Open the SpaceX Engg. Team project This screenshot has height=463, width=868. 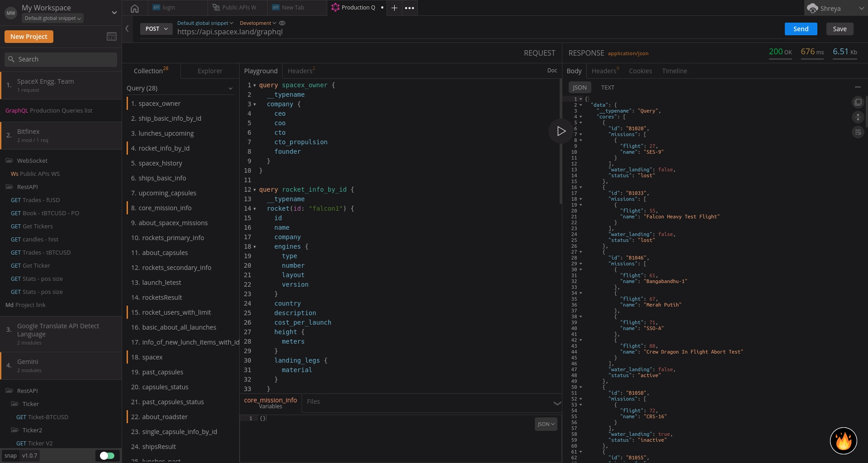(61, 85)
